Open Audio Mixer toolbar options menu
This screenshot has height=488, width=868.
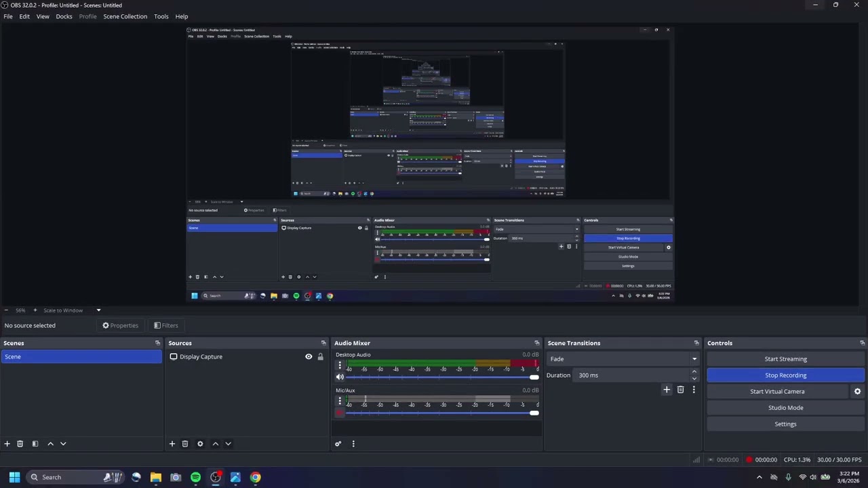click(353, 444)
